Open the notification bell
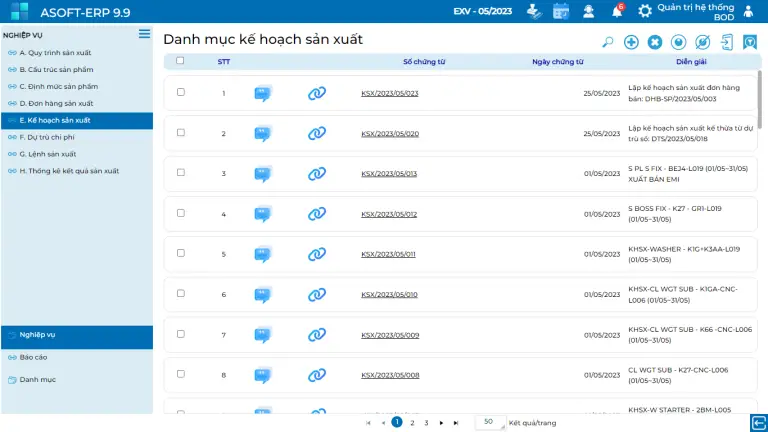 click(x=617, y=11)
